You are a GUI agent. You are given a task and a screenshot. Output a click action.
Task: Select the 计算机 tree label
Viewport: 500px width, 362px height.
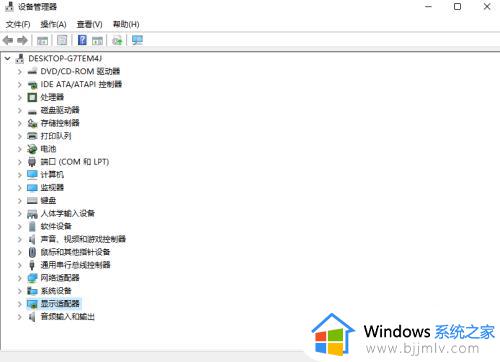[x=52, y=175]
